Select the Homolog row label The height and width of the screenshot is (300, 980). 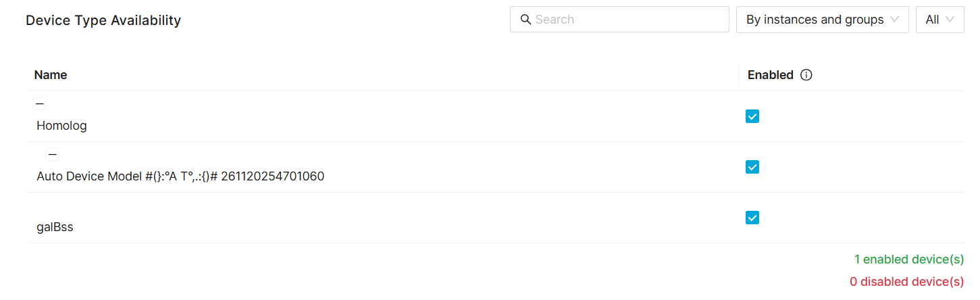tap(61, 126)
